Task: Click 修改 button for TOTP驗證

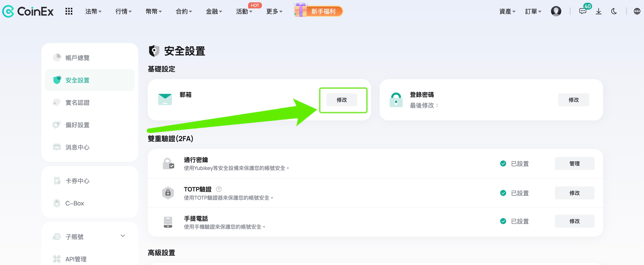Action: point(574,193)
